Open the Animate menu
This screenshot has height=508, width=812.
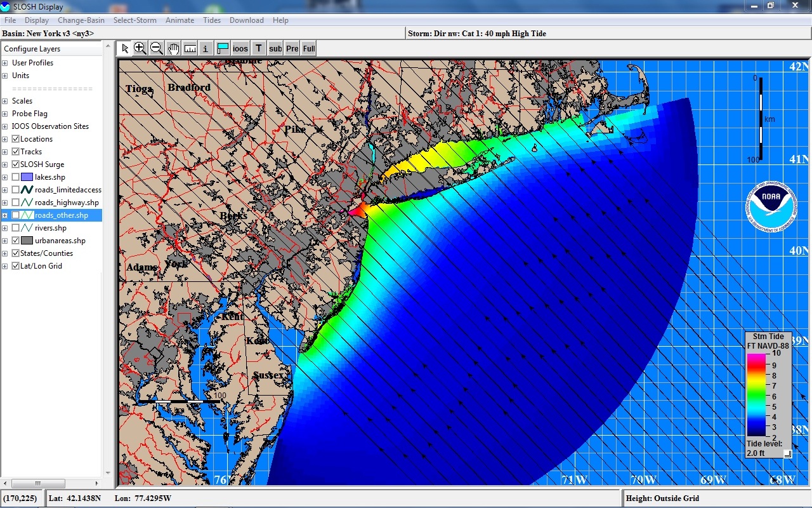180,20
